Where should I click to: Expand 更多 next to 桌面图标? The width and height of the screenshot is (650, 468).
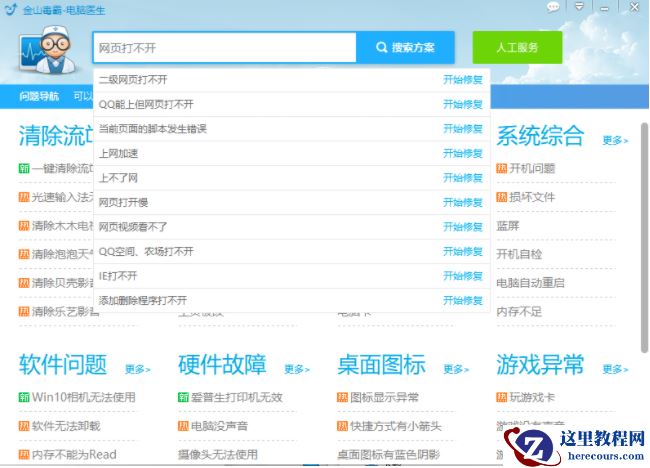456,369
